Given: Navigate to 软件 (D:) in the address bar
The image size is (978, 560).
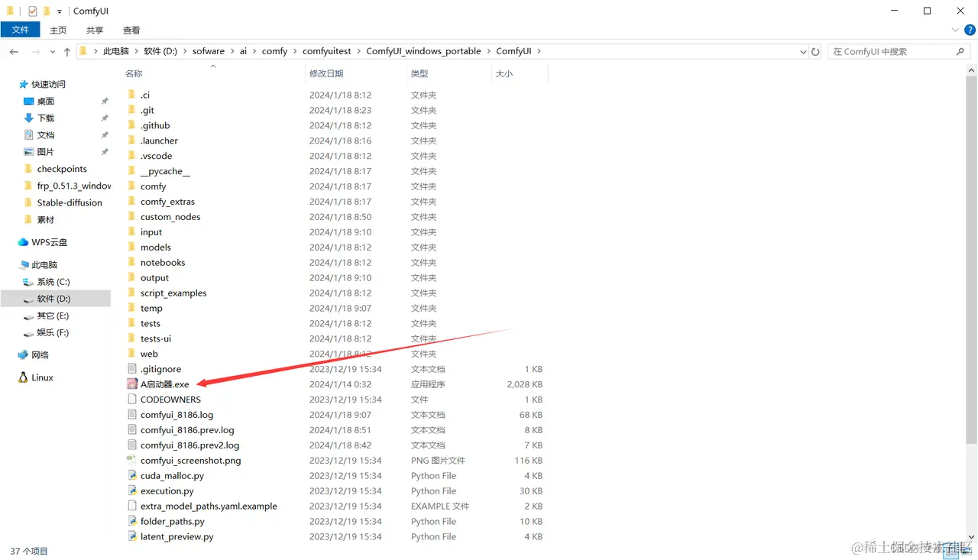Looking at the screenshot, I should (x=160, y=51).
